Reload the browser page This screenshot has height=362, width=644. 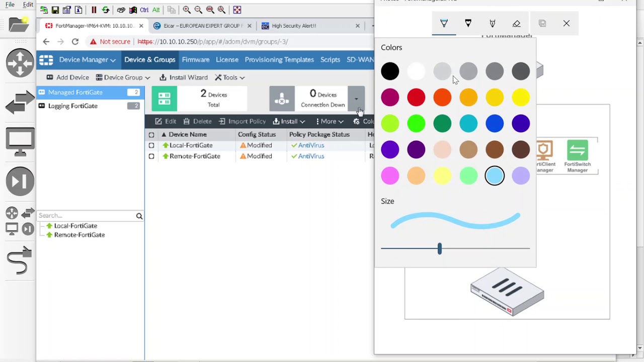click(x=75, y=42)
